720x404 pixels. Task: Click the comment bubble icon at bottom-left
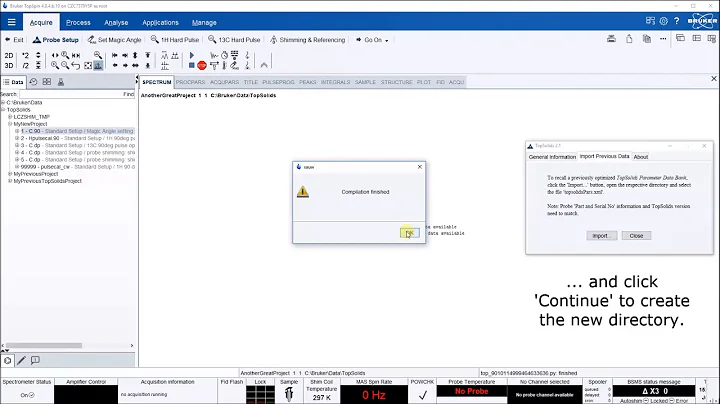35,360
